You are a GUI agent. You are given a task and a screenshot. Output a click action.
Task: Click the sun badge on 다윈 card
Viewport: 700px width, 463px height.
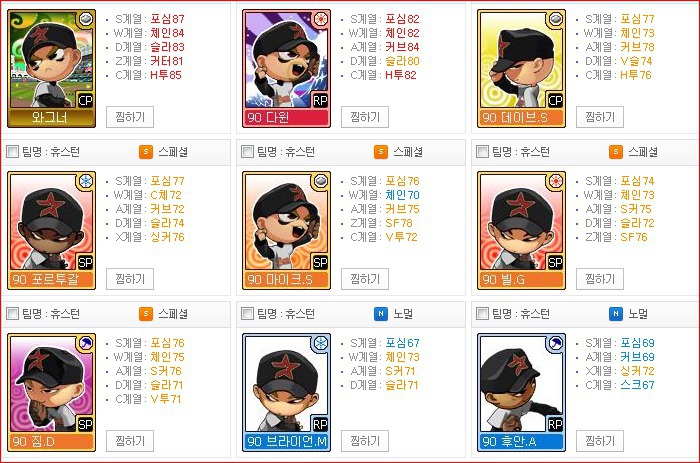(x=321, y=19)
